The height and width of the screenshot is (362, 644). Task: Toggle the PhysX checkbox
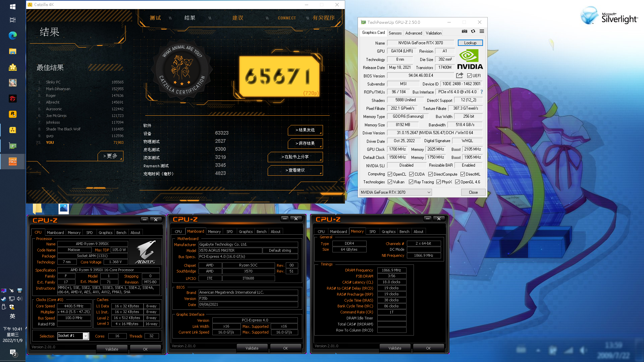pos(438,182)
